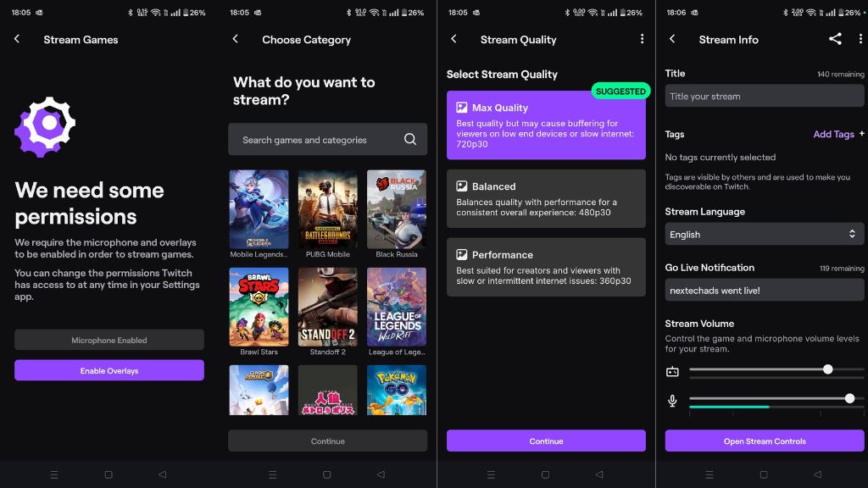Screen dimensions: 868x488
Task: Click the 'Select Stream Quality' heading
Action: 502,75
